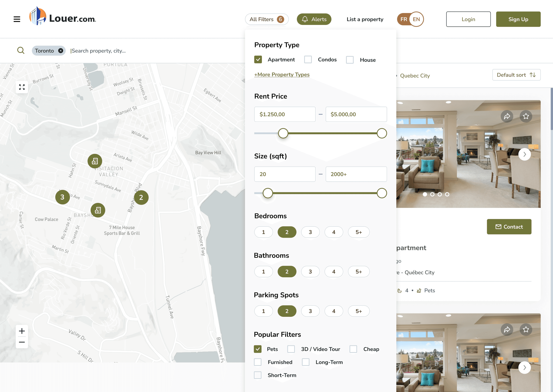Click the search magnifier icon

pos(21,50)
